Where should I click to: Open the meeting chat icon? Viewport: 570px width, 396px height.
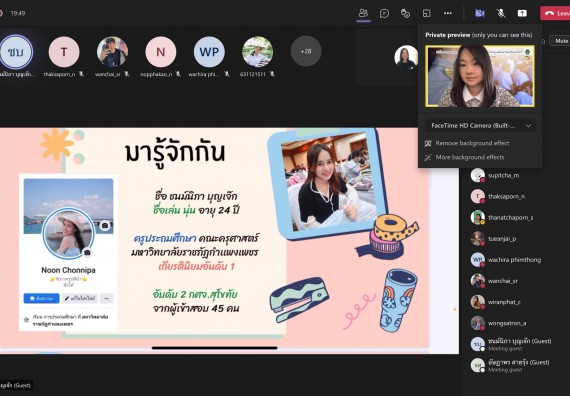tap(384, 13)
